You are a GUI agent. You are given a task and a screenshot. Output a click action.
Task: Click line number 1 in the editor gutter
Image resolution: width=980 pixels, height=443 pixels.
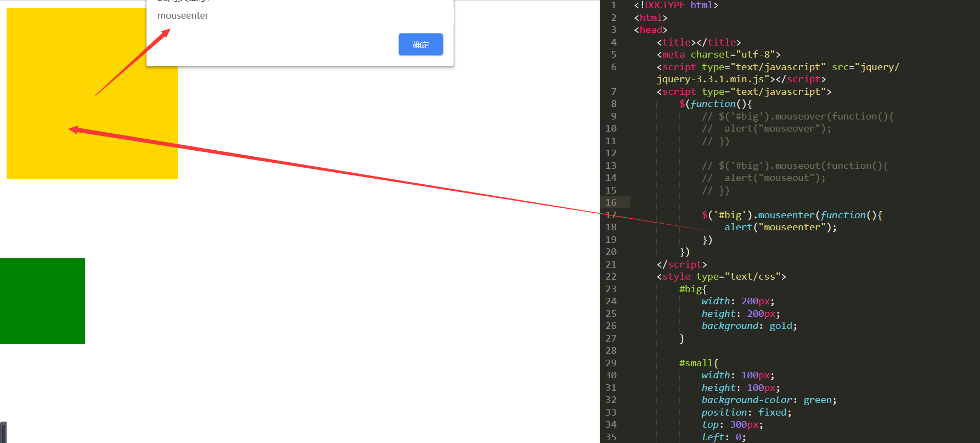tap(613, 5)
